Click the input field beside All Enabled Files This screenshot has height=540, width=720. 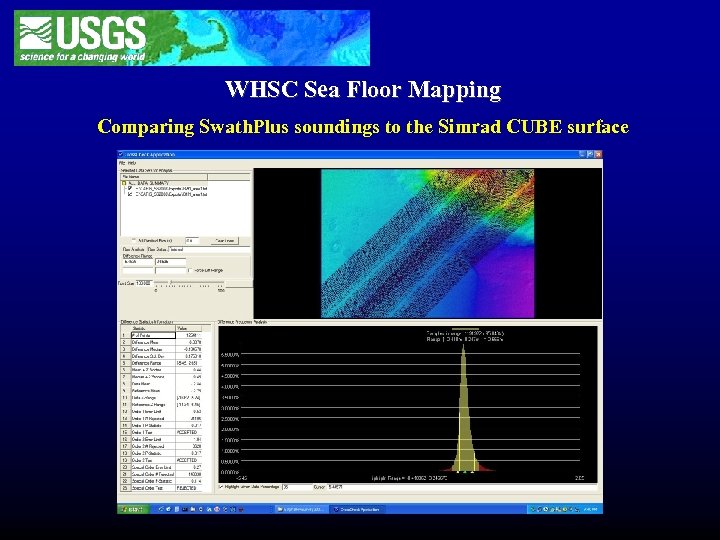pos(191,241)
